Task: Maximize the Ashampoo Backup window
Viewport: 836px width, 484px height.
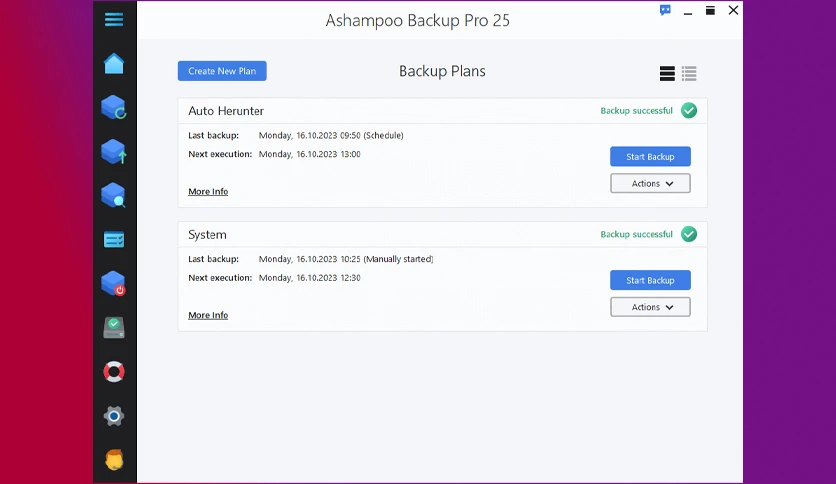Action: (710, 11)
